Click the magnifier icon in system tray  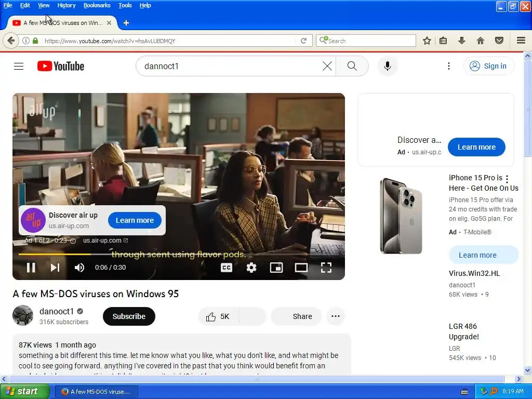click(x=494, y=392)
